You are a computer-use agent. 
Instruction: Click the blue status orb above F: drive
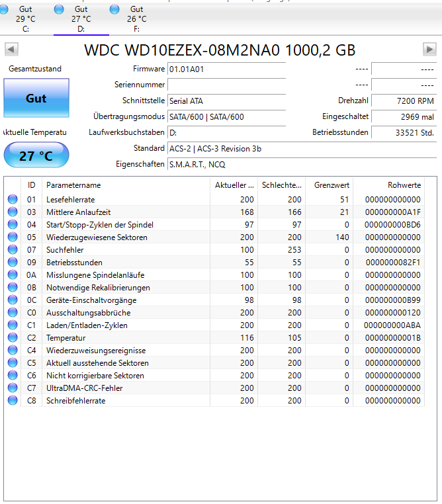coord(114,9)
